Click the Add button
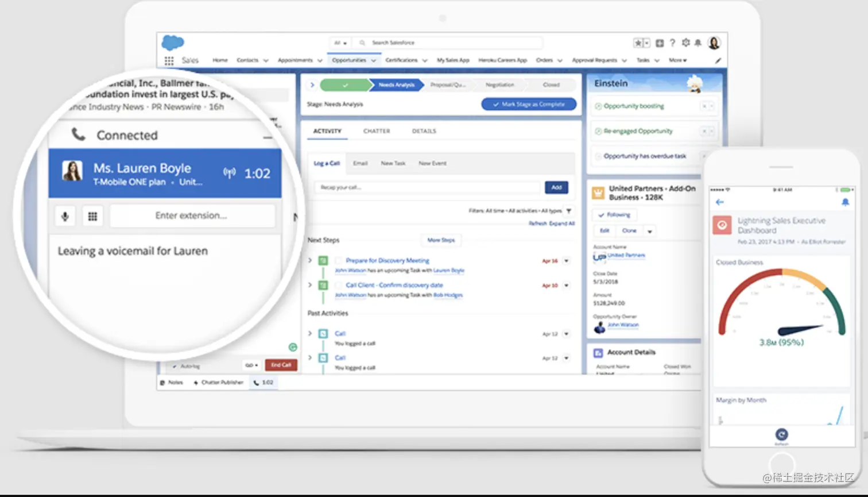868x497 pixels. [556, 187]
